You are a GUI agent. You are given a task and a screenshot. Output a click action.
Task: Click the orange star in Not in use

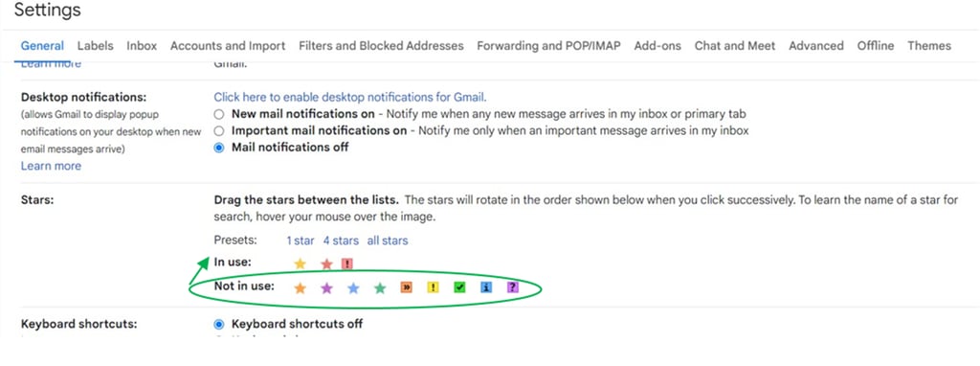pyautogui.click(x=300, y=288)
